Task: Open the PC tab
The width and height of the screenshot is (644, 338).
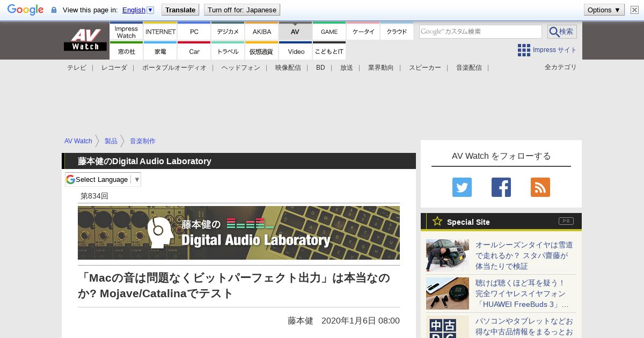Action: click(194, 32)
